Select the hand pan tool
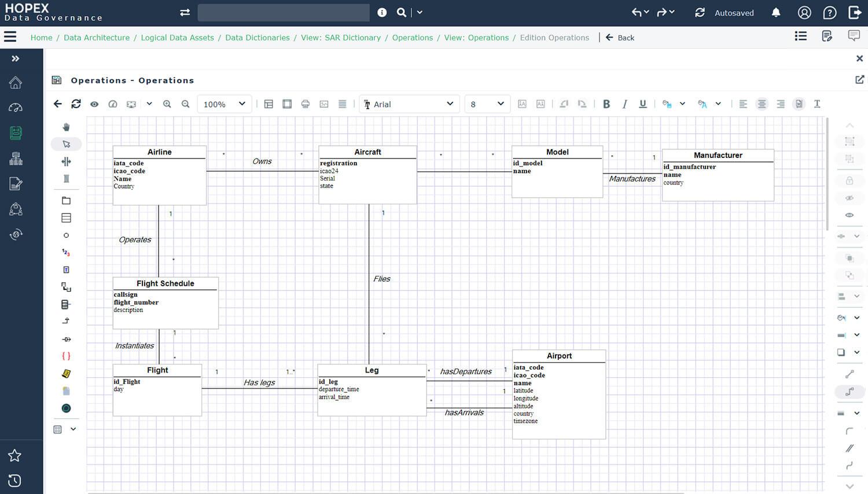The height and width of the screenshot is (494, 868). tap(66, 127)
